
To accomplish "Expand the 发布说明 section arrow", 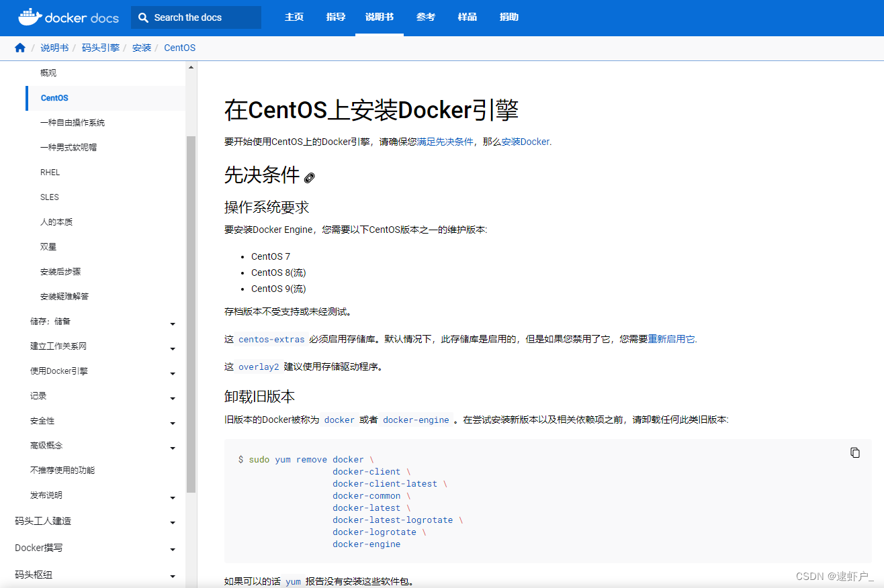I will (x=173, y=498).
